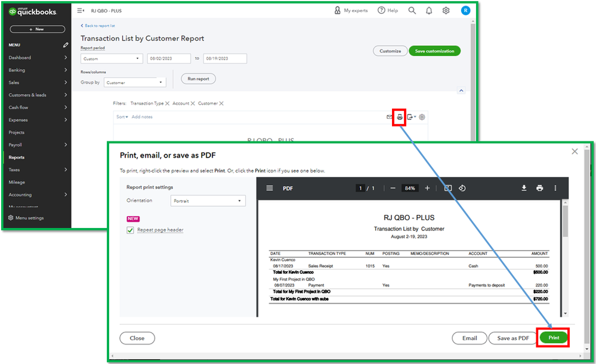The height and width of the screenshot is (364, 596).
Task: Remove the Account filter
Action: (x=193, y=103)
